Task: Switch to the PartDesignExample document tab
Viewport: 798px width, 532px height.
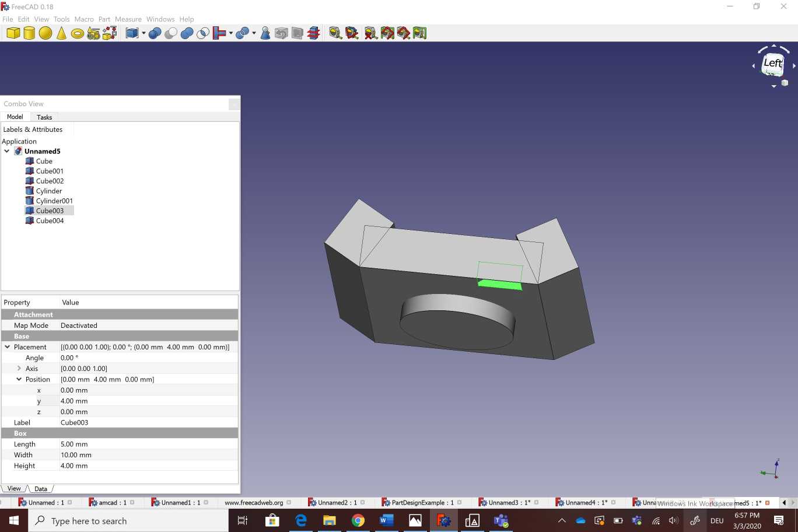Action: [x=422, y=503]
